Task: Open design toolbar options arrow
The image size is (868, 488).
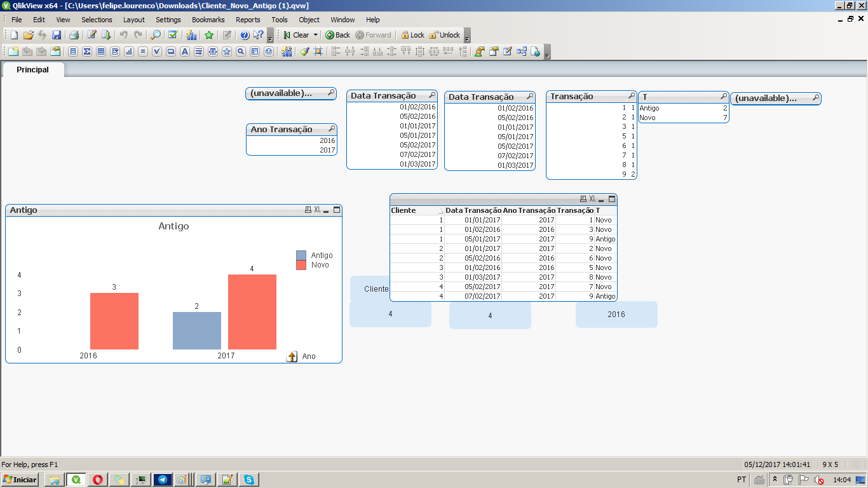Action: (547, 53)
